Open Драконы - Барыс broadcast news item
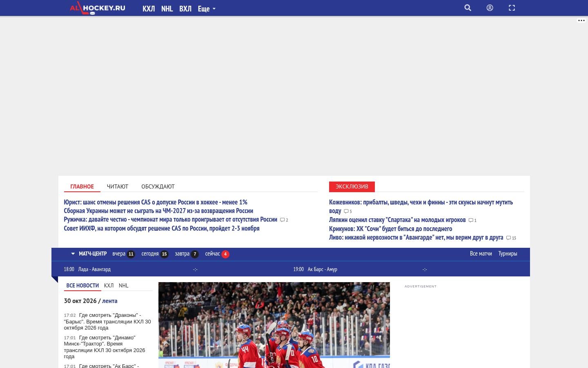This screenshot has height=368, width=588. click(x=107, y=321)
